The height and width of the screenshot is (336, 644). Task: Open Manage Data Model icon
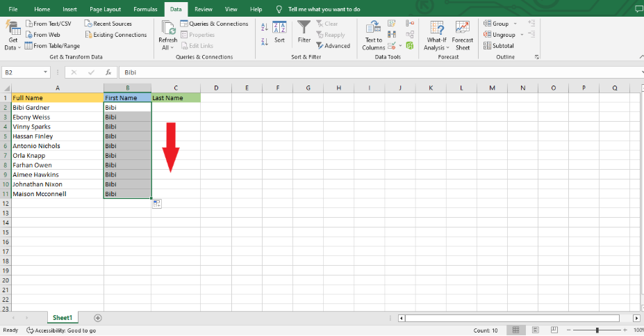(410, 46)
